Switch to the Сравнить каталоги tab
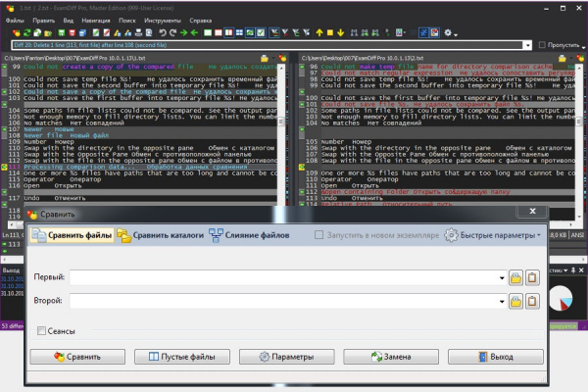 (x=162, y=235)
